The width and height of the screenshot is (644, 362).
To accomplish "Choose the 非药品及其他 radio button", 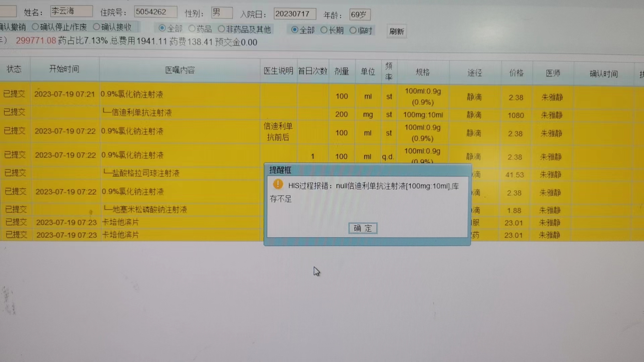I will click(x=221, y=29).
